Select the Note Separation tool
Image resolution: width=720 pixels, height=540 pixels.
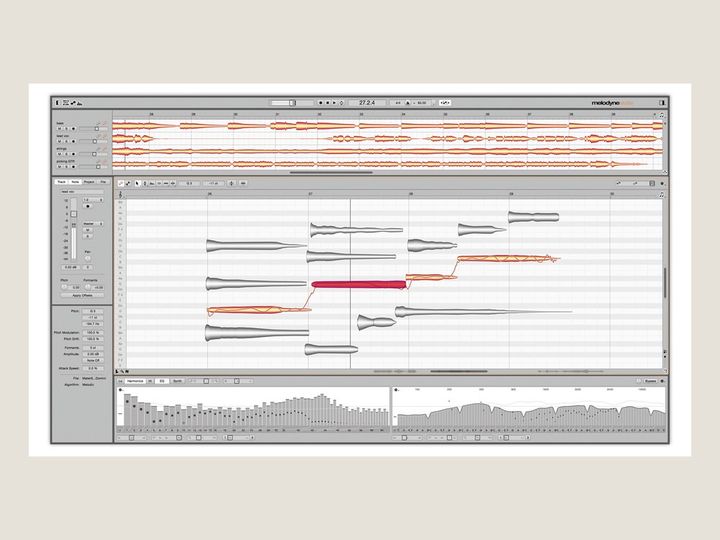coord(173,183)
